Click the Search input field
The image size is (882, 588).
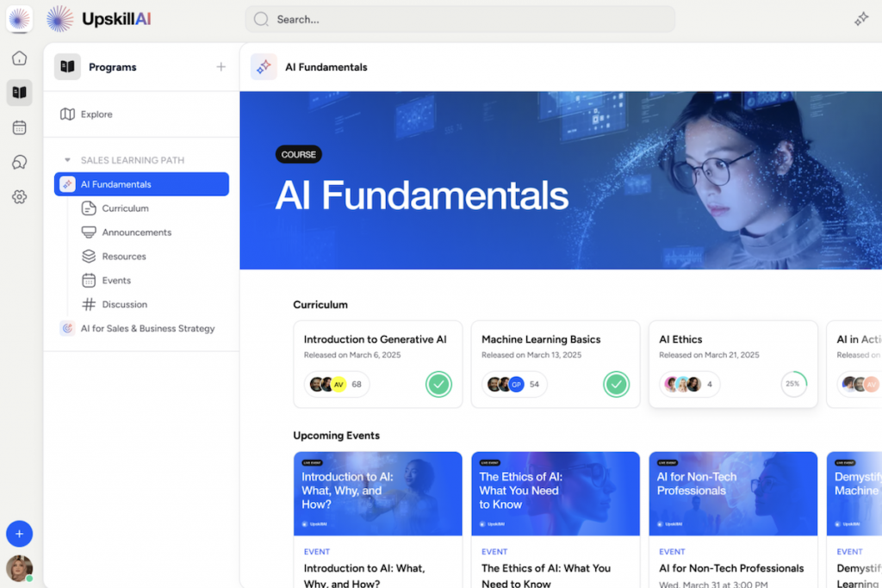(460, 19)
